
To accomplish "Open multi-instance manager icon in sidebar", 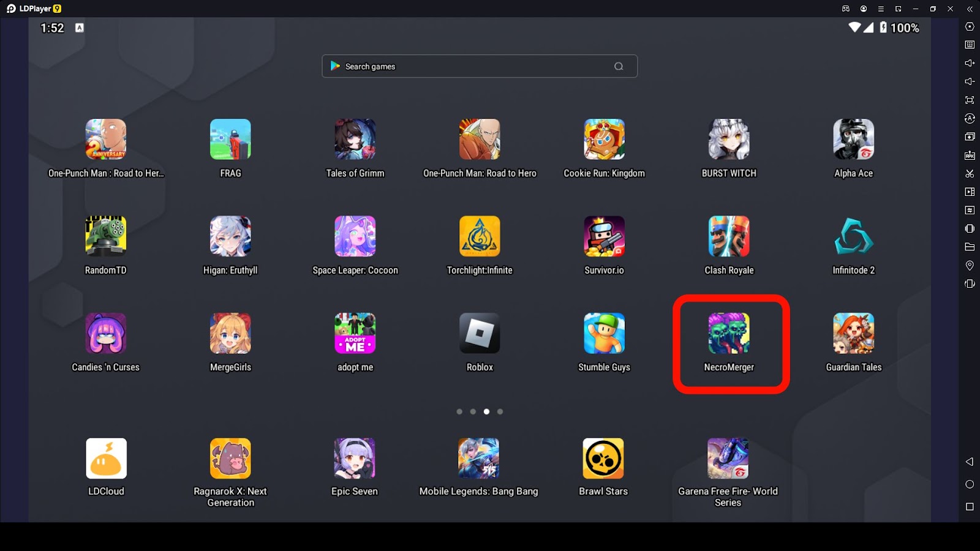I will (970, 137).
